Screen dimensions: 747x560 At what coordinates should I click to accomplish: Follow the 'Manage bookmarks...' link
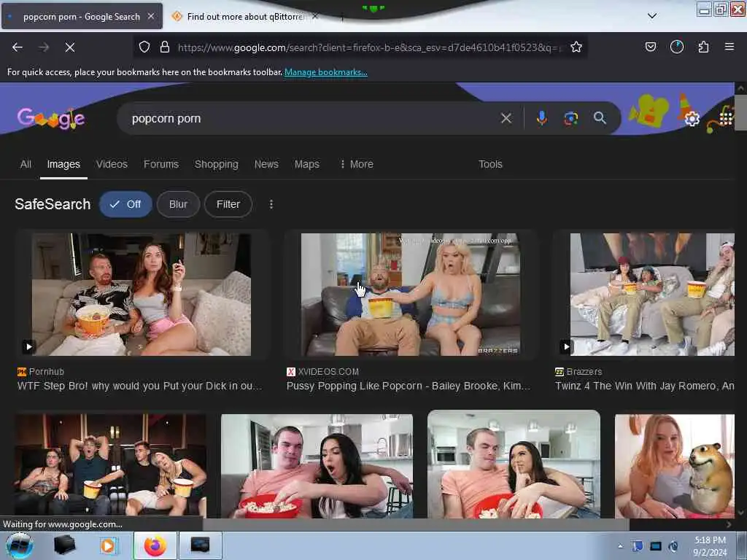tap(326, 72)
